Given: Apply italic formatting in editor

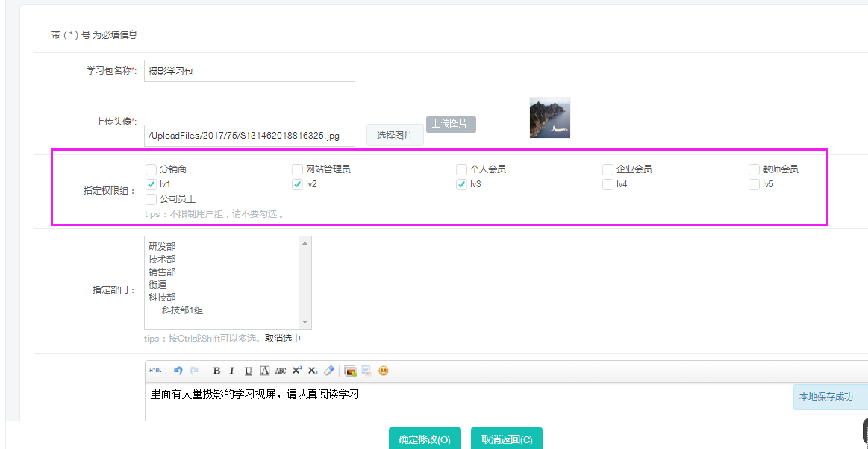Looking at the screenshot, I should pyautogui.click(x=232, y=371).
